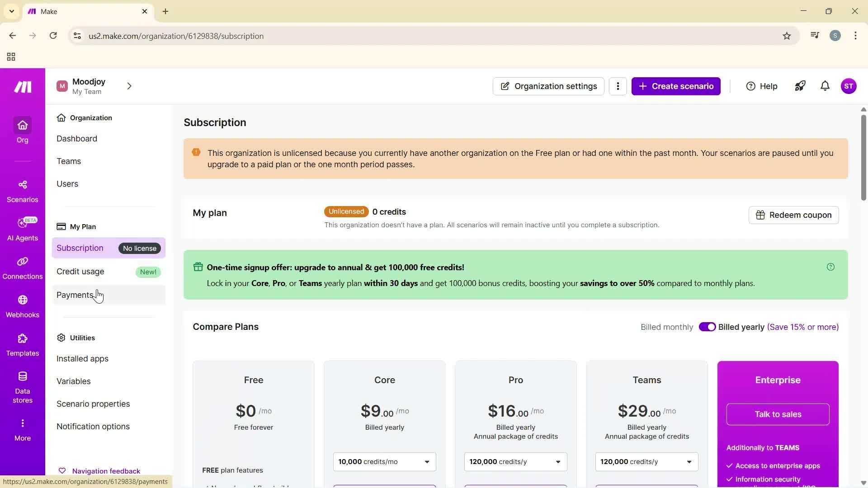This screenshot has width=868, height=488.
Task: Click the Make logo
Action: [x=22, y=87]
